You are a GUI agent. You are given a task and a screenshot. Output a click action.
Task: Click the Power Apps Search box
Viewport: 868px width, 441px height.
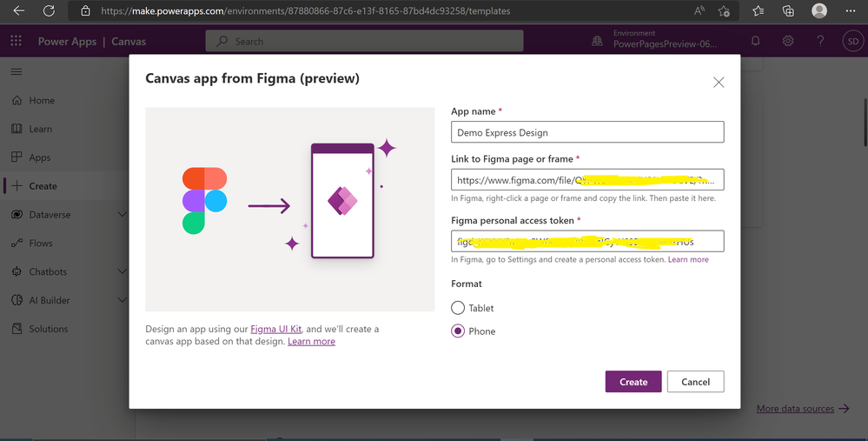[364, 41]
